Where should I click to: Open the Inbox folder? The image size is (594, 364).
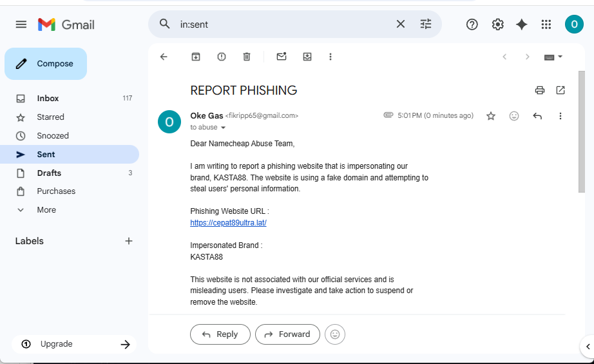click(70, 99)
